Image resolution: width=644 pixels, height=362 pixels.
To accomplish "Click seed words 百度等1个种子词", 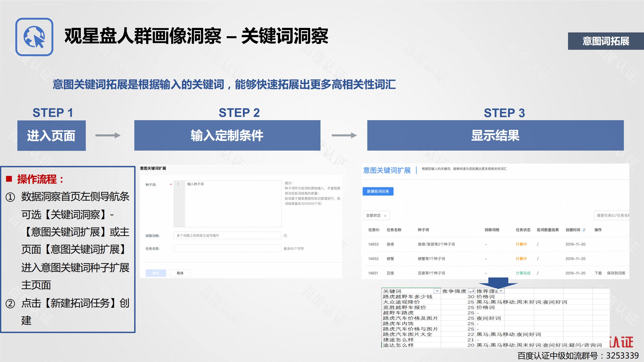I will 431,273.
